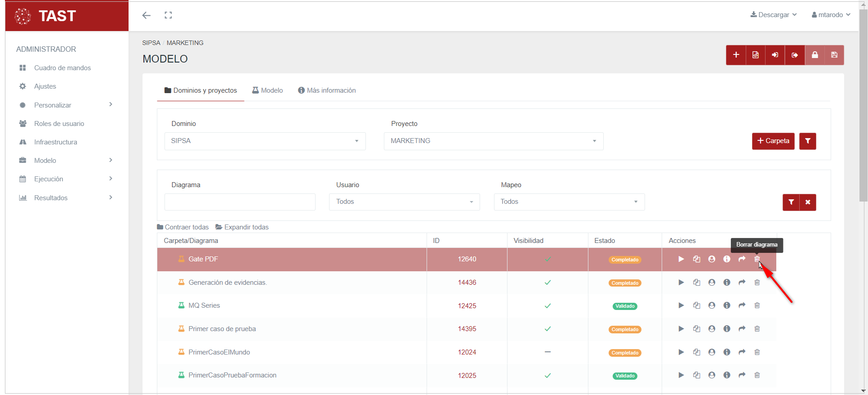
Task: Copy the Generación de evidencias diagram
Action: point(696,283)
